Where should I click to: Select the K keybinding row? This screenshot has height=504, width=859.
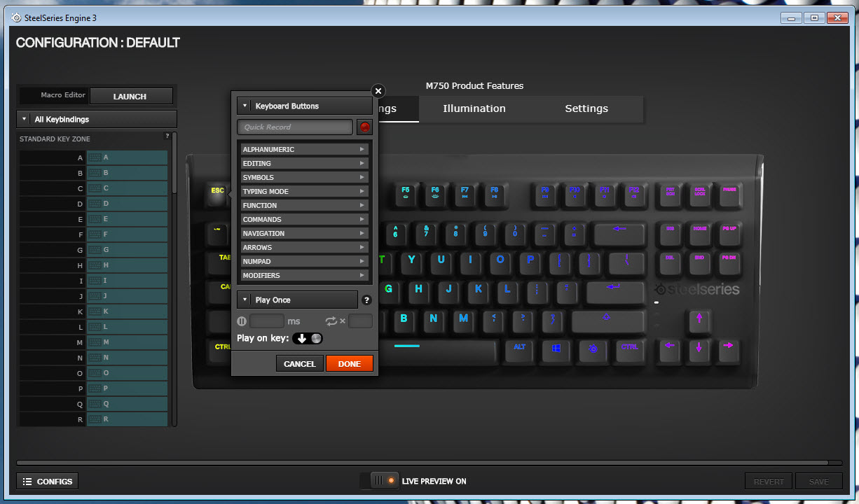tap(93, 311)
